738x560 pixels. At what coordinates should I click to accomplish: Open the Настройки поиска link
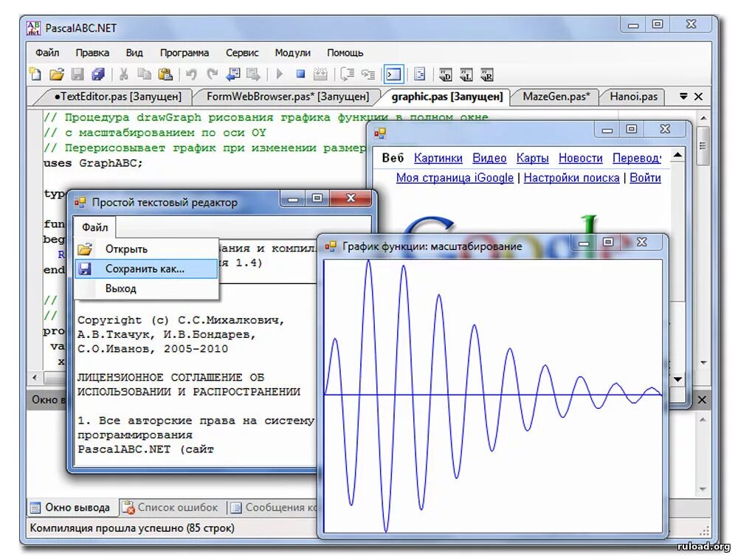click(x=571, y=178)
